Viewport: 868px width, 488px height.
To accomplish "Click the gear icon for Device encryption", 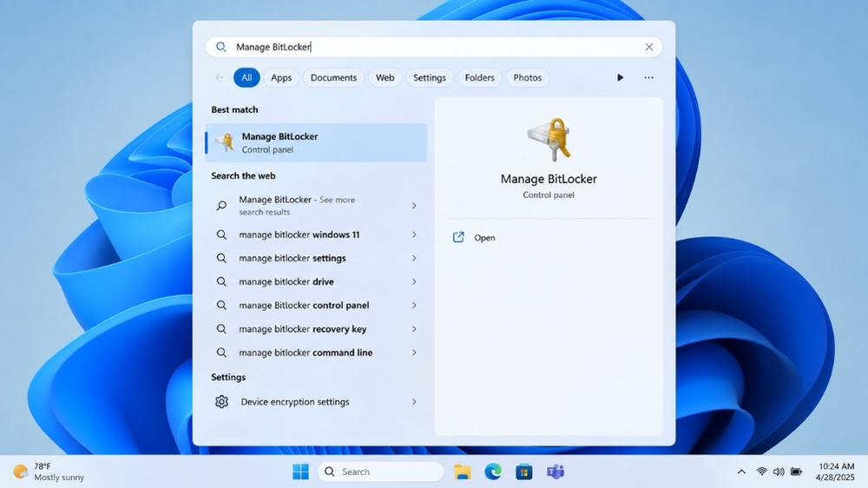I will (x=221, y=401).
